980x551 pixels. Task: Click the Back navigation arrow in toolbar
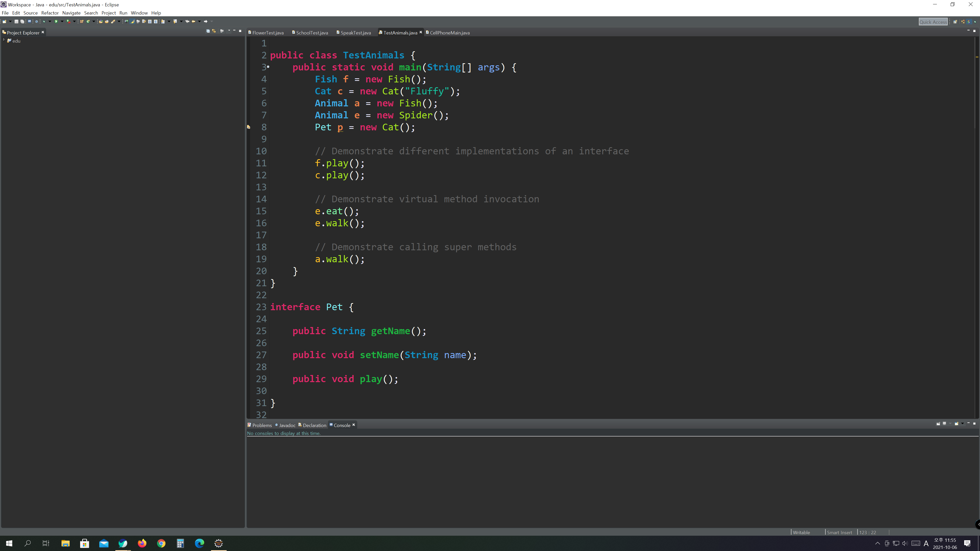[x=193, y=21]
